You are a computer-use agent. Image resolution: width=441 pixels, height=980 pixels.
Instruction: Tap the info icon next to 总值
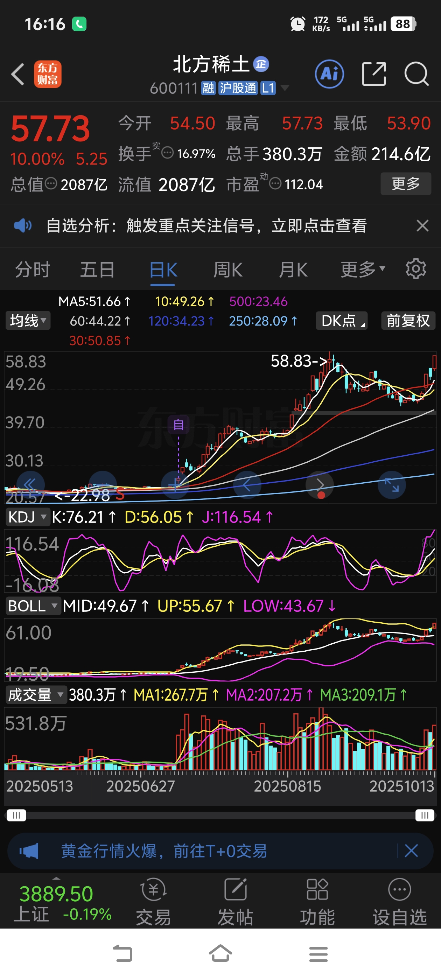51,184
